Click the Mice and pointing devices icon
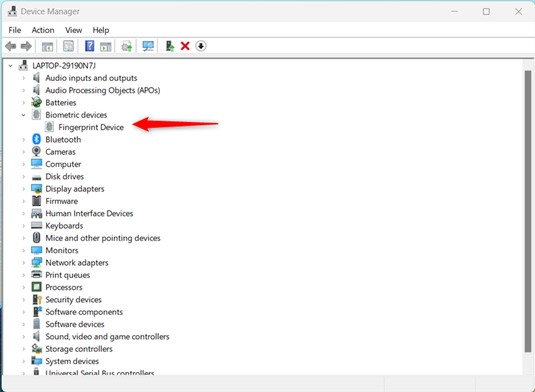This screenshot has height=392, width=535. coord(37,238)
